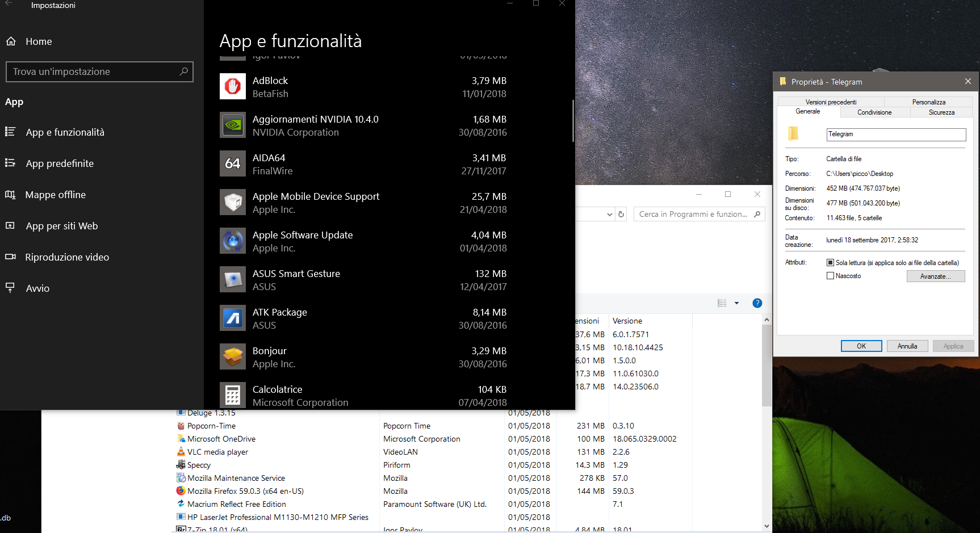Open the Versioni precedenti tab

[x=831, y=102]
